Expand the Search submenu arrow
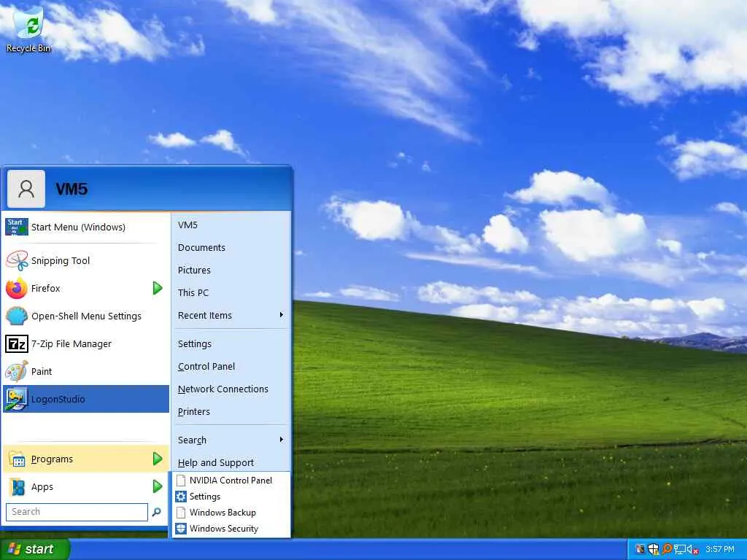Image resolution: width=747 pixels, height=560 pixels. point(282,440)
